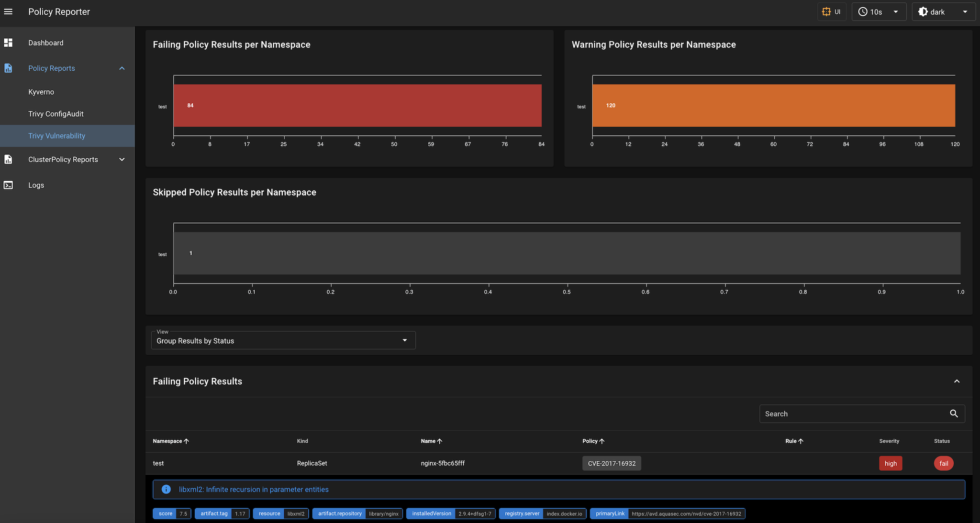
Task: Collapse the Policy Reports section chevron
Action: pos(122,68)
